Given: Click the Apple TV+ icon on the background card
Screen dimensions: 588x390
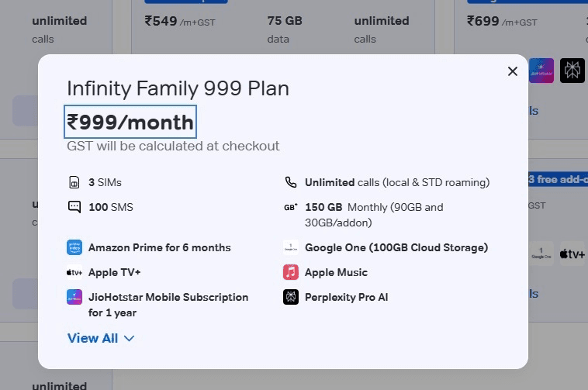Looking at the screenshot, I should click(x=572, y=254).
